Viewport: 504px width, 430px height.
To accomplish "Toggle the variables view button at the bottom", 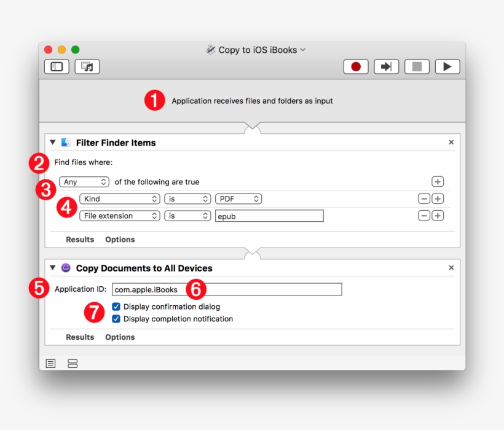I will [x=73, y=364].
